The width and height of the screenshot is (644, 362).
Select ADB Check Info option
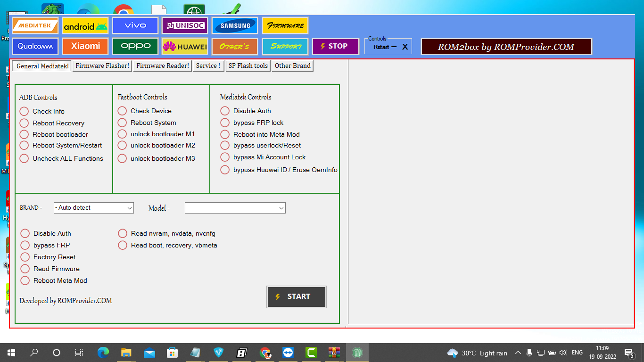[42, 111]
